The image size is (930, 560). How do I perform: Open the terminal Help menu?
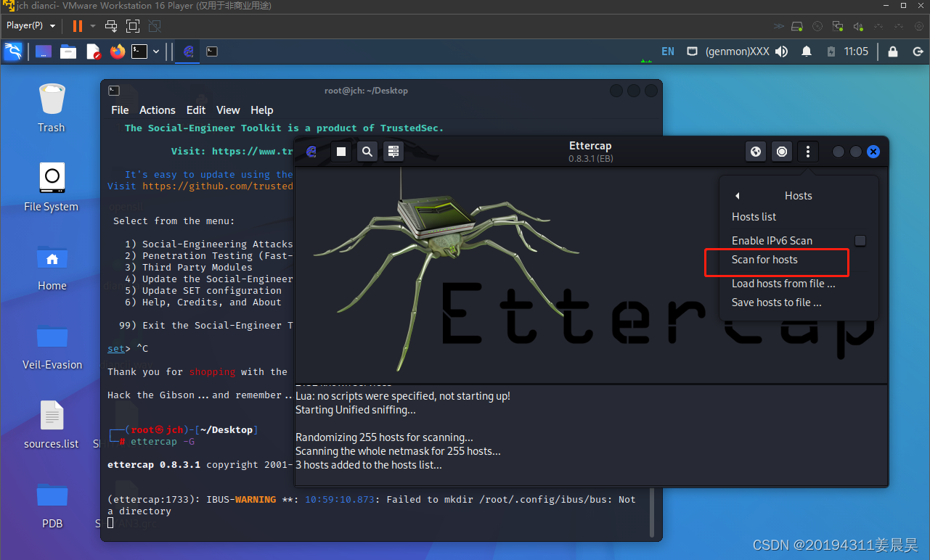point(262,110)
